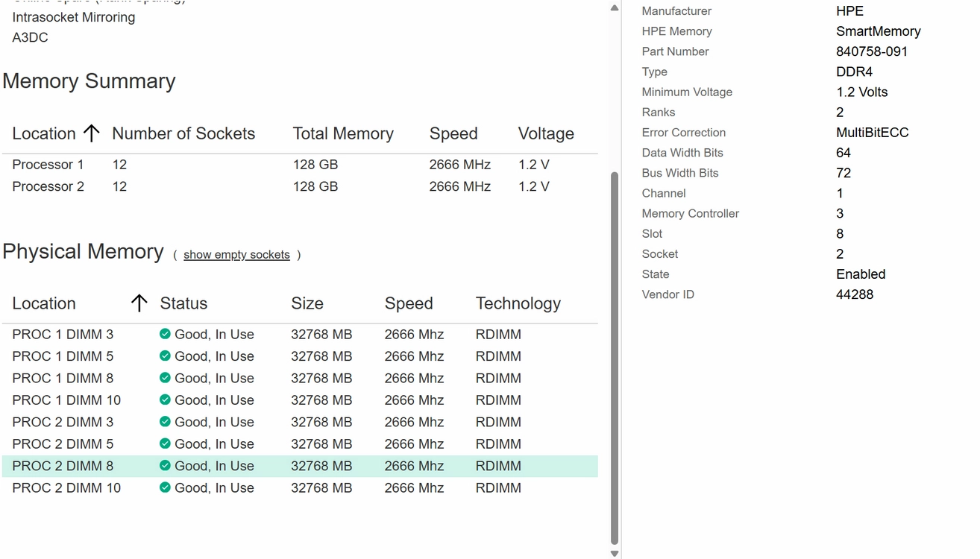Select the PROC 1 DIMM 5 row
This screenshot has height=559, width=980.
click(300, 356)
